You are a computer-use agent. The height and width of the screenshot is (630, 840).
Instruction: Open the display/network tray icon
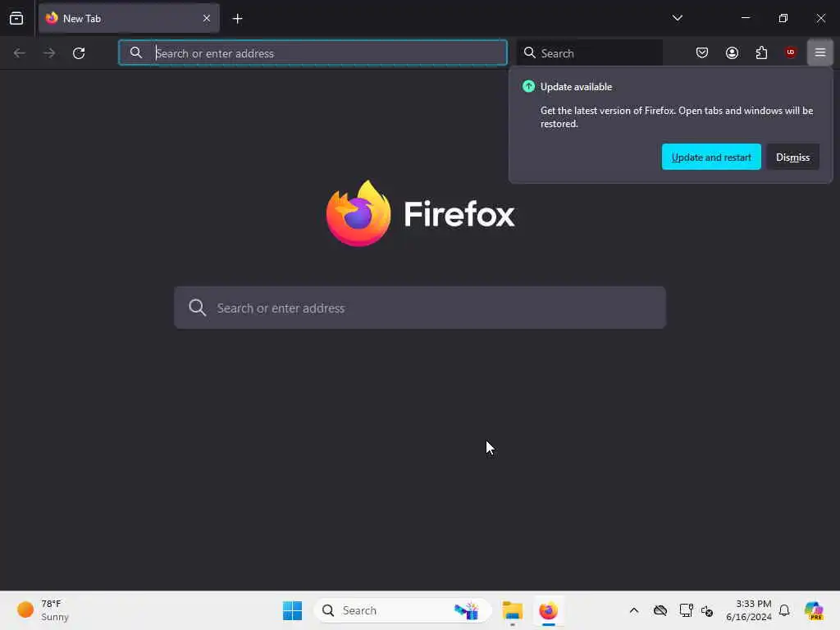686,610
